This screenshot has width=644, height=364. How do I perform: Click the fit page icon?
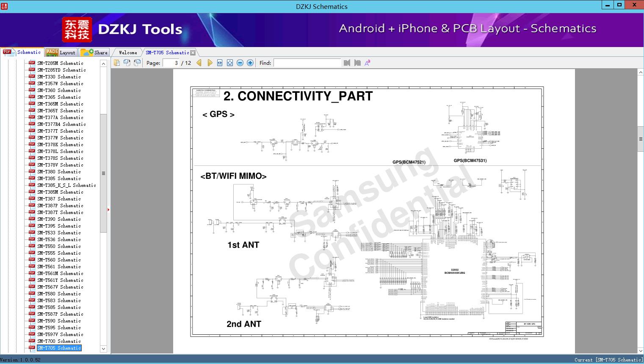(230, 63)
